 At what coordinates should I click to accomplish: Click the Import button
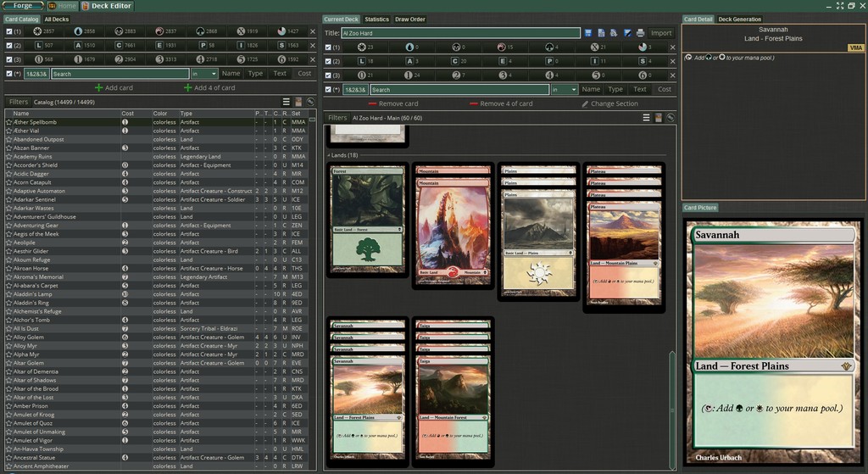661,33
